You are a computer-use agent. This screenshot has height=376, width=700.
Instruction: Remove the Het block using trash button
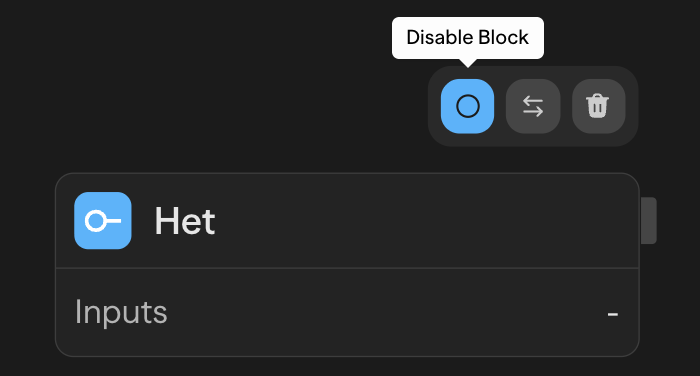598,106
